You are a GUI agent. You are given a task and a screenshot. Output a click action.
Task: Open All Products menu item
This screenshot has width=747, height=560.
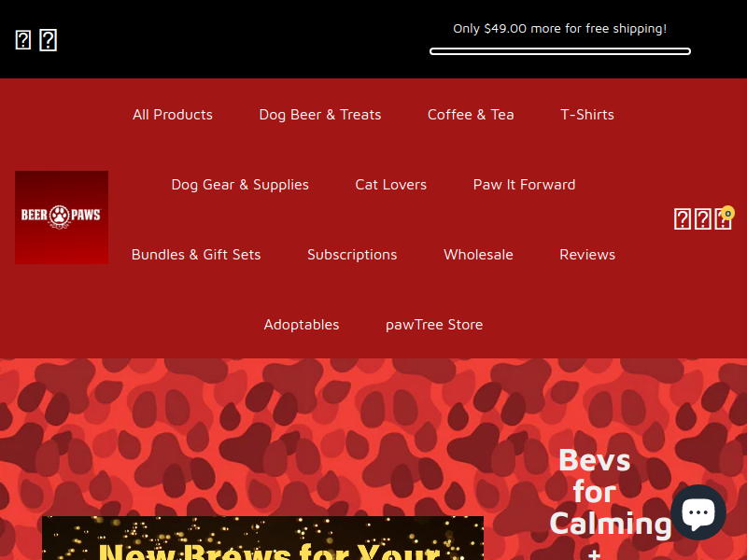click(173, 114)
